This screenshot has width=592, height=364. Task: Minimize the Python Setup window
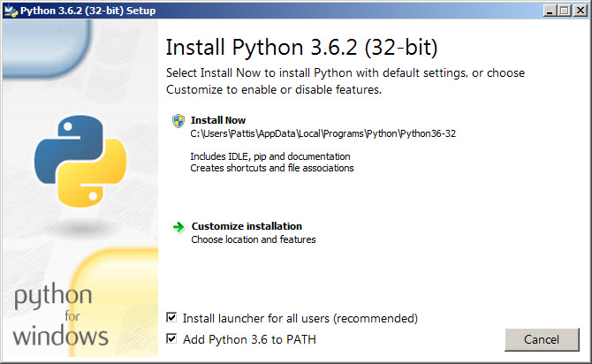point(548,11)
